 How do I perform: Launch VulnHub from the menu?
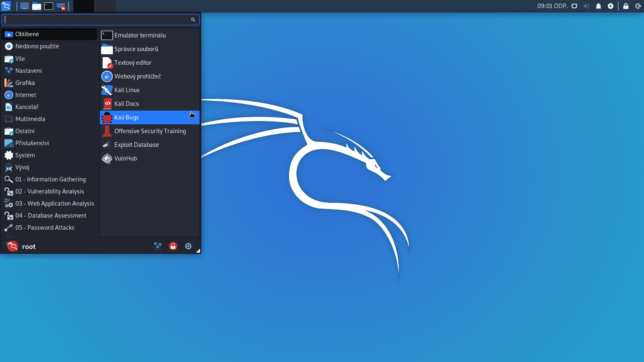tap(125, 158)
